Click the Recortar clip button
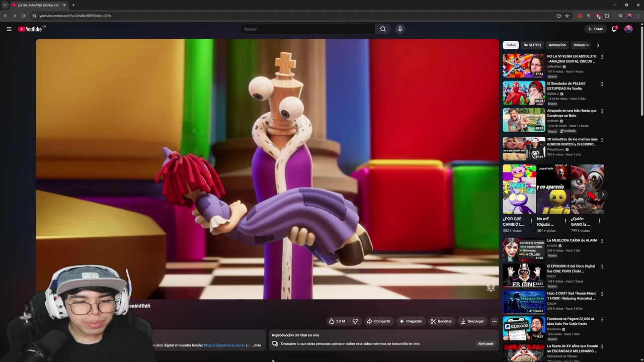The image size is (644, 362). 441,321
